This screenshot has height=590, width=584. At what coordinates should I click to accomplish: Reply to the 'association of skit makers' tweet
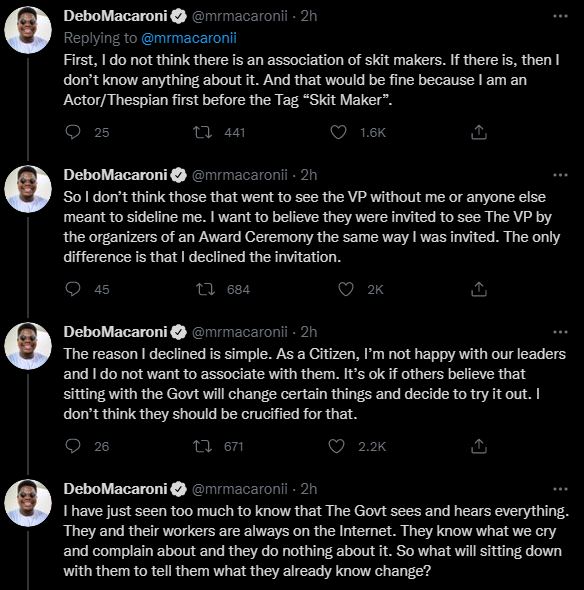pos(73,132)
